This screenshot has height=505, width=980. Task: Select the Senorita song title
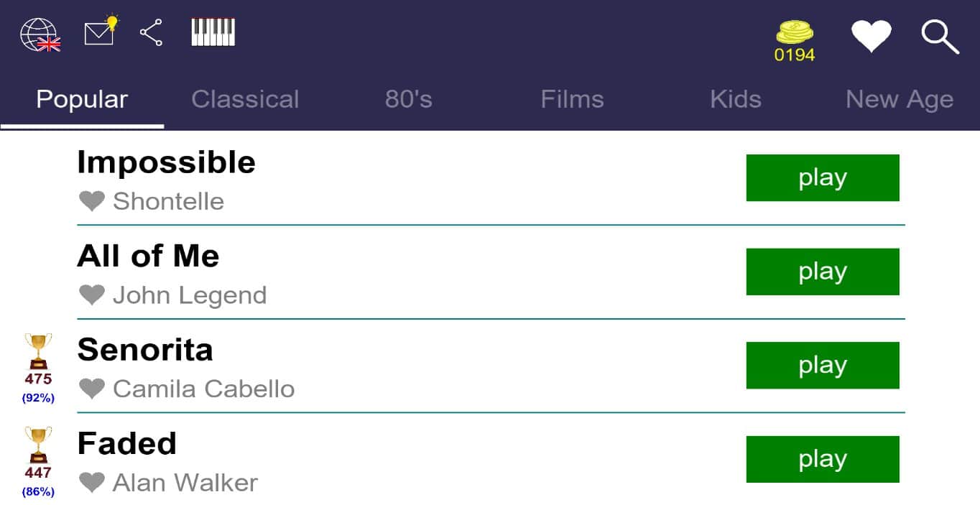click(145, 350)
